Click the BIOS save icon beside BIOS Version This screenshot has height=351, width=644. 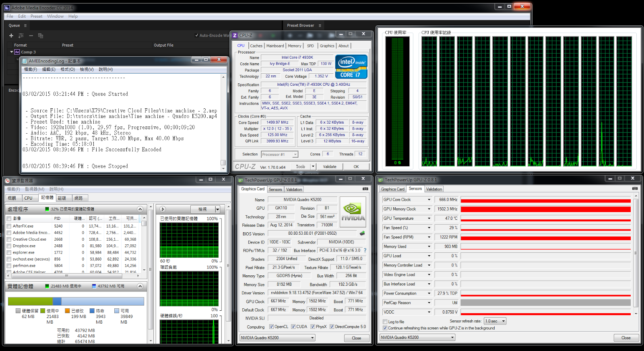click(x=362, y=233)
